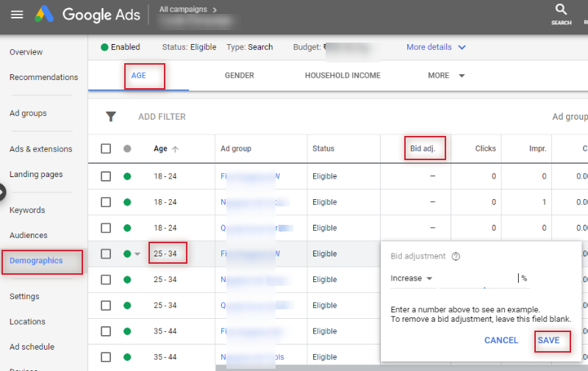Open Settings in the sidebar
This screenshot has height=371, width=588.
tap(24, 296)
